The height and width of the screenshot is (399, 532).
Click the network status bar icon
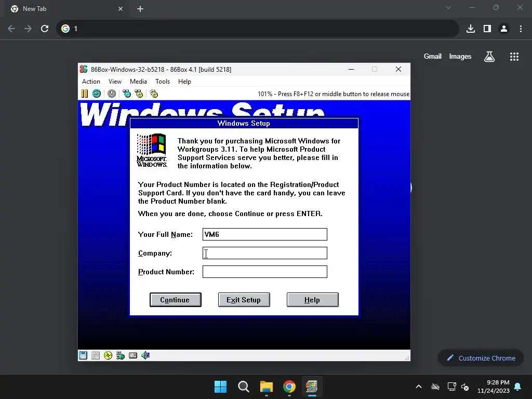pos(121,355)
